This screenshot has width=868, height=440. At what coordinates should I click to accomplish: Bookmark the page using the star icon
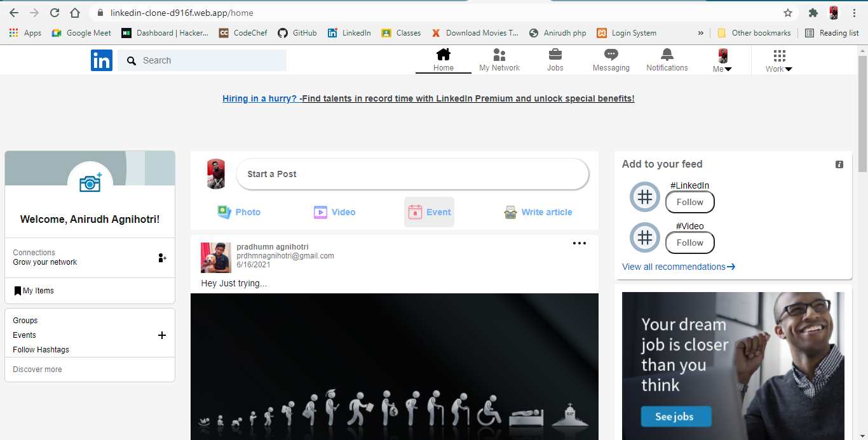tap(787, 12)
